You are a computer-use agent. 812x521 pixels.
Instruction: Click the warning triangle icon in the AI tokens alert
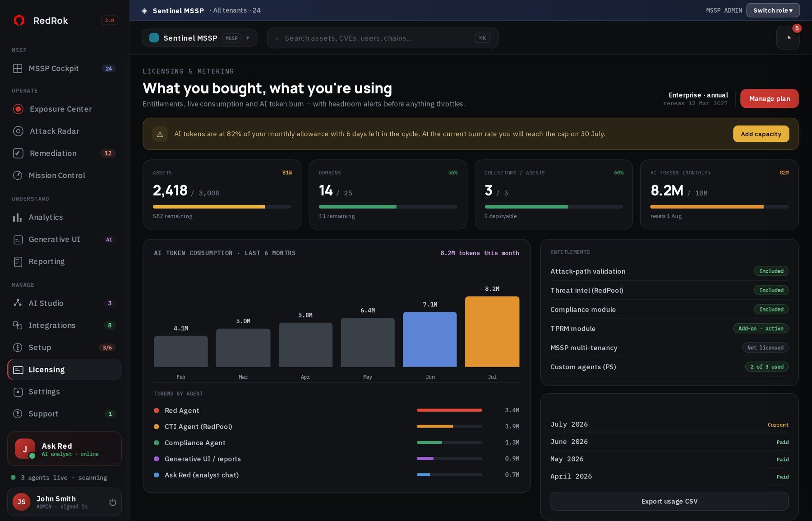click(x=160, y=134)
